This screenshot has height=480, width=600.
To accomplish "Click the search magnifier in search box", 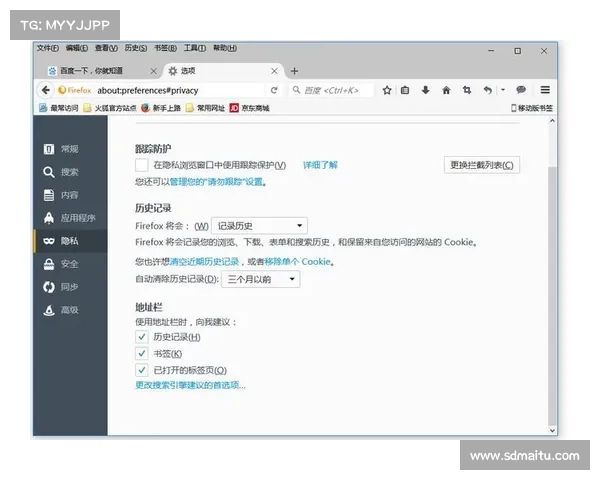I will pyautogui.click(x=296, y=90).
